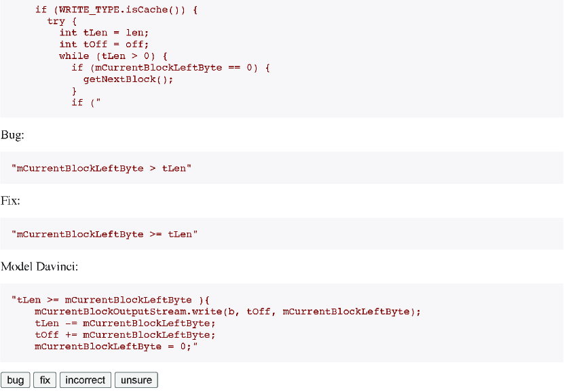
Task: Click the bug snippet 'mCurrentBlockLeftByte > tLen'
Action: (x=102, y=168)
